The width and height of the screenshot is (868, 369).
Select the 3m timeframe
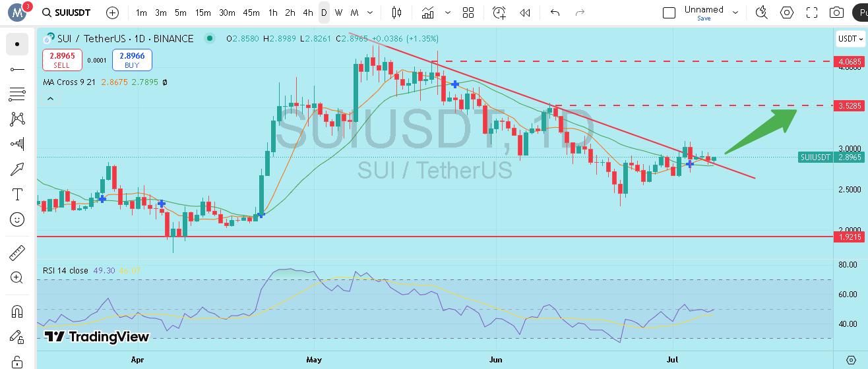click(161, 13)
